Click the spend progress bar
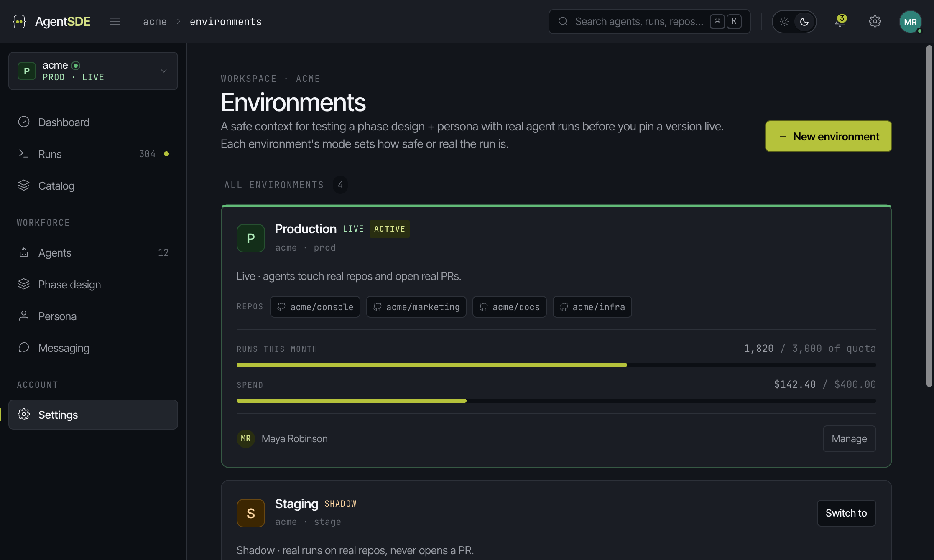The image size is (934, 560). click(556, 401)
